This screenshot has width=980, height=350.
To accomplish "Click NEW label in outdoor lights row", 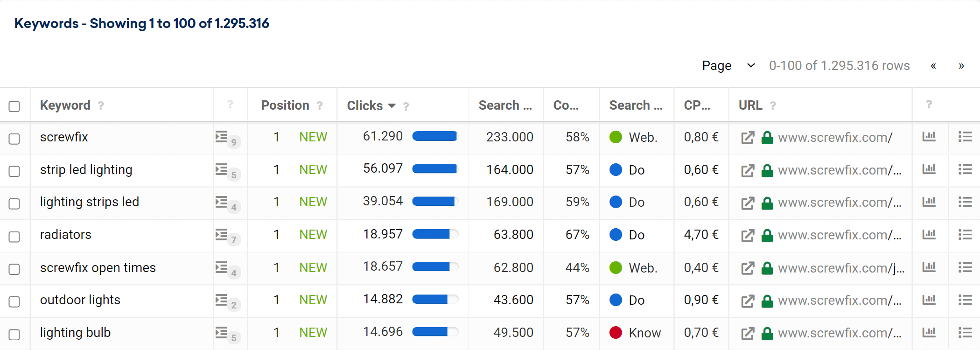I will point(313,300).
